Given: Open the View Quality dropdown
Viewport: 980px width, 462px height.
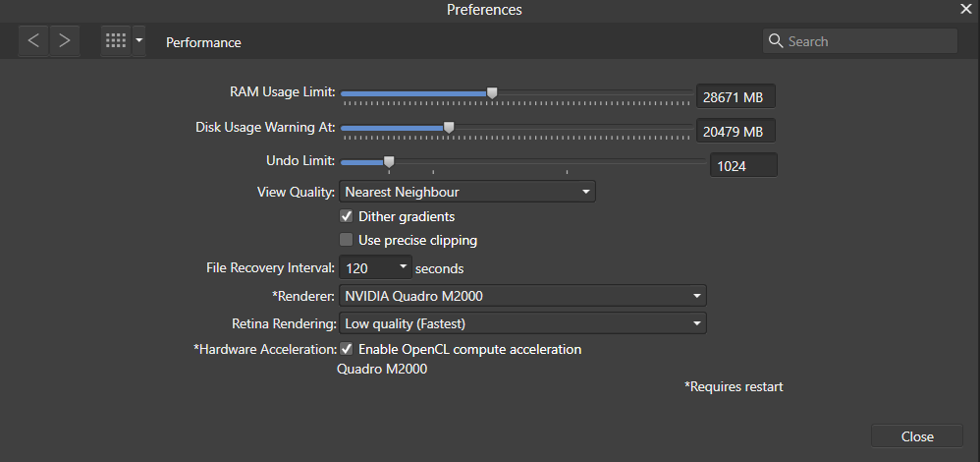Looking at the screenshot, I should coord(466,192).
